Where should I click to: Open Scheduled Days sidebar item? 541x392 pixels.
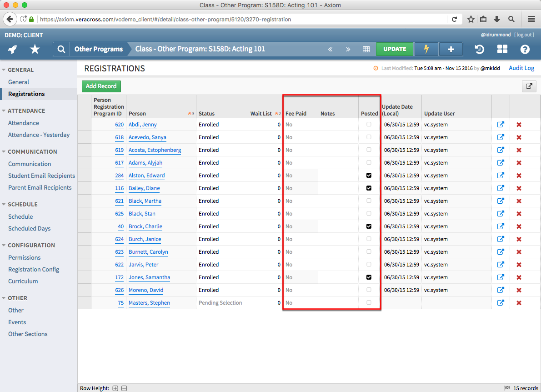(30, 228)
